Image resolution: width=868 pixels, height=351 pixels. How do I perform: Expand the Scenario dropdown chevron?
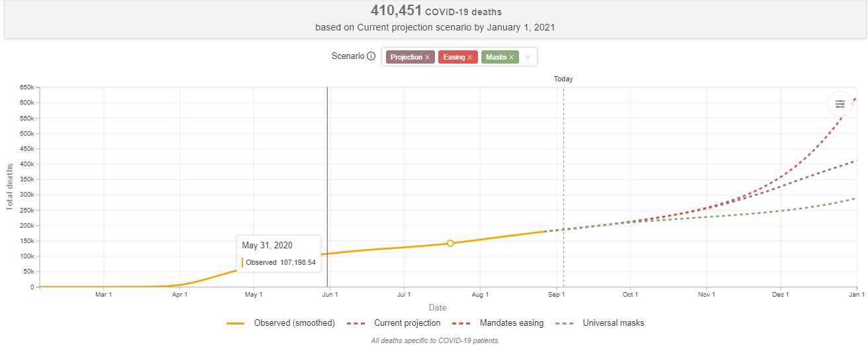tap(528, 58)
